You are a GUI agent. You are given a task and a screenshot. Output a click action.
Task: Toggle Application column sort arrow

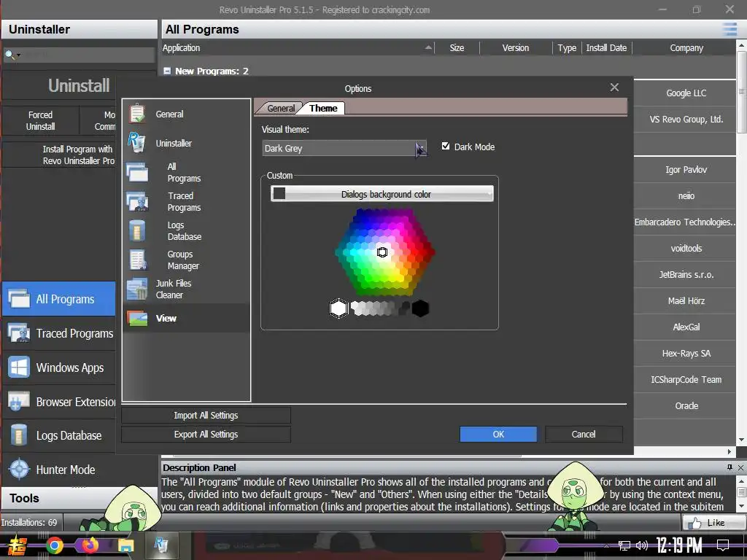pos(428,47)
